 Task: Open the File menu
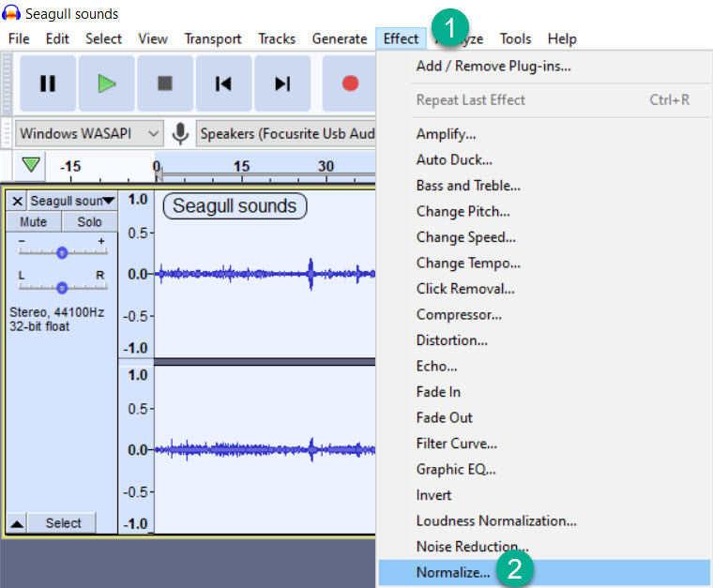pyautogui.click(x=19, y=39)
